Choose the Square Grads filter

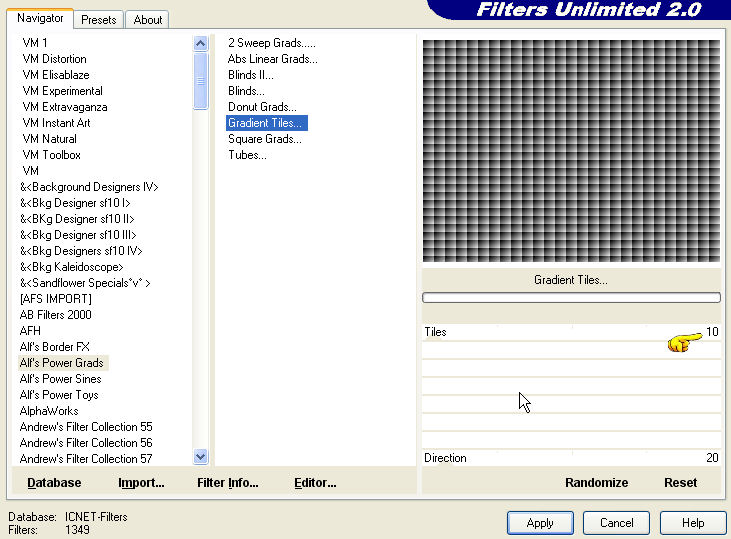pyautogui.click(x=265, y=139)
